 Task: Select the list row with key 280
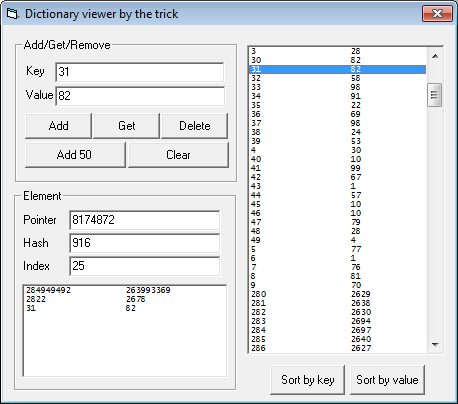pos(338,294)
